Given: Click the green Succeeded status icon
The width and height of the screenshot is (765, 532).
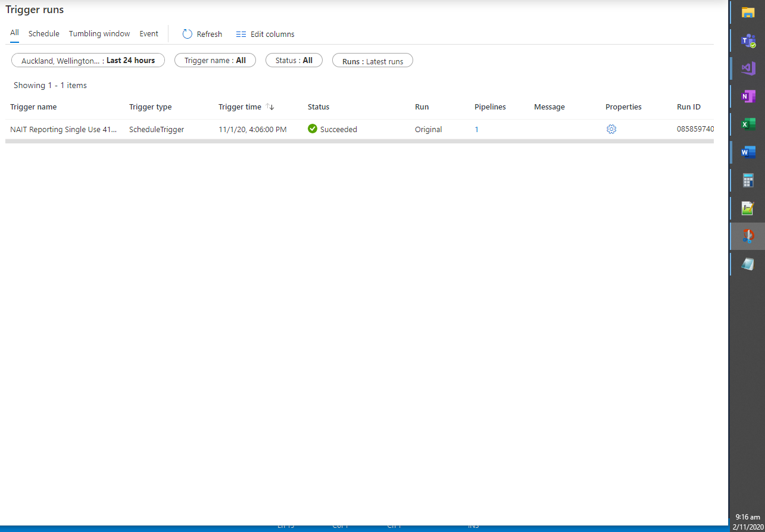Looking at the screenshot, I should [313, 129].
